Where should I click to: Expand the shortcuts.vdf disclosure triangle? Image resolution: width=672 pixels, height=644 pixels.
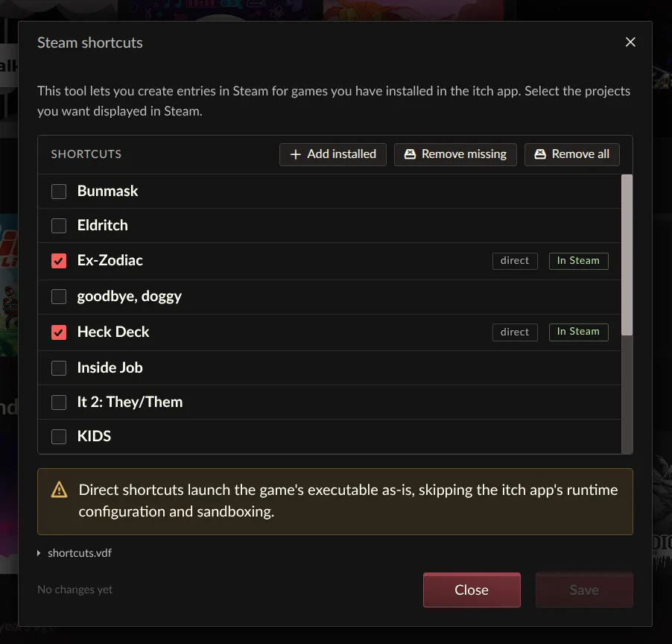point(39,553)
